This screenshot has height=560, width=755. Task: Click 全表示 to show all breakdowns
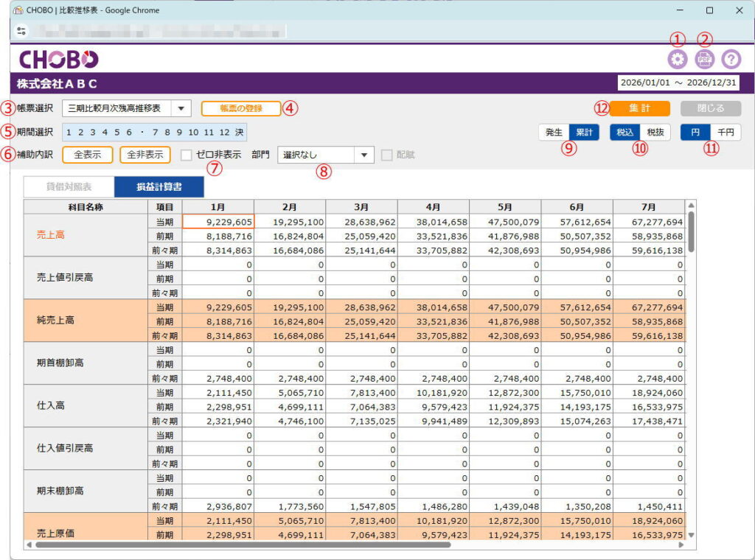87,155
